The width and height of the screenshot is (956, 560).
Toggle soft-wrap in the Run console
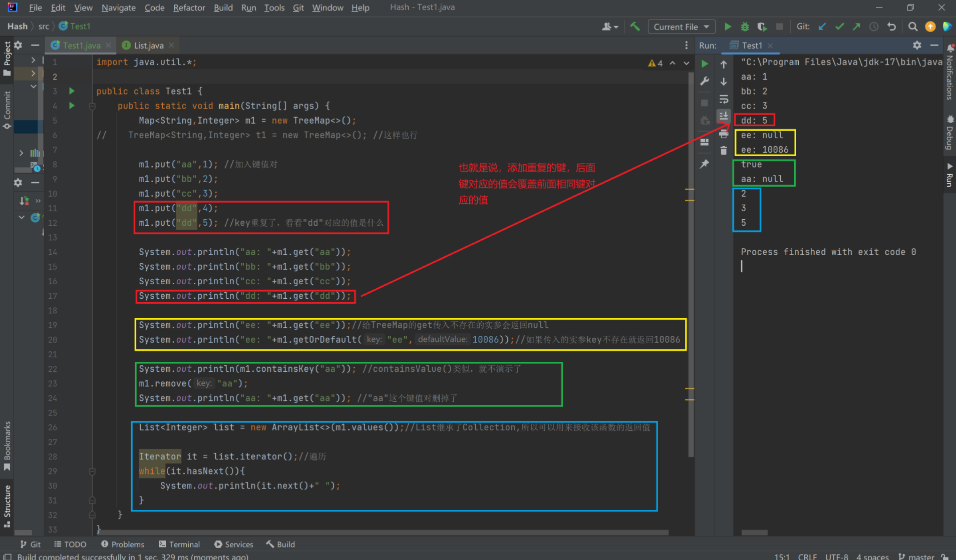pyautogui.click(x=724, y=99)
